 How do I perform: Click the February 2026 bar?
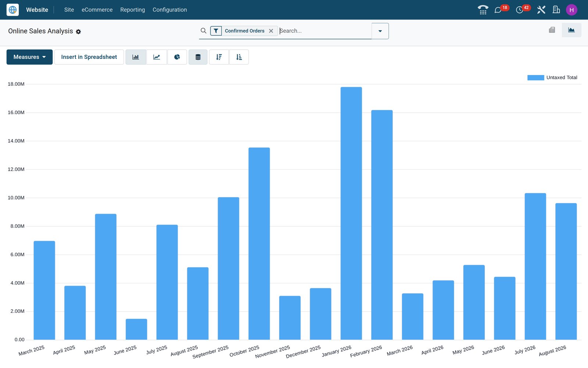pyautogui.click(x=382, y=225)
